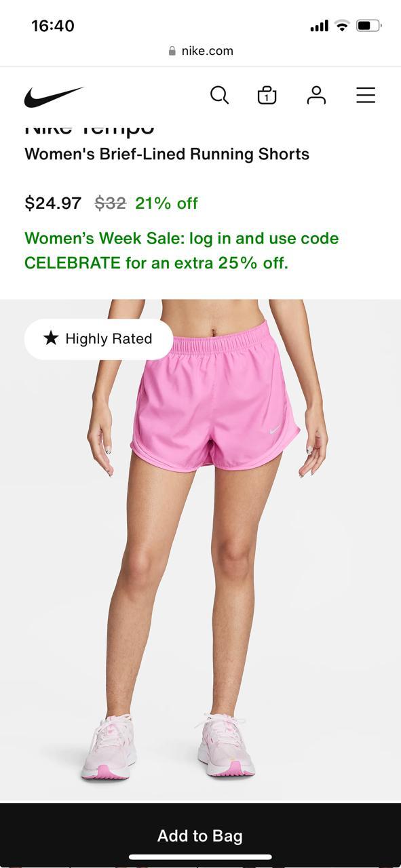Tap the small swoosh logo on the shorts
Image resolution: width=401 pixels, height=868 pixels.
[x=275, y=429]
